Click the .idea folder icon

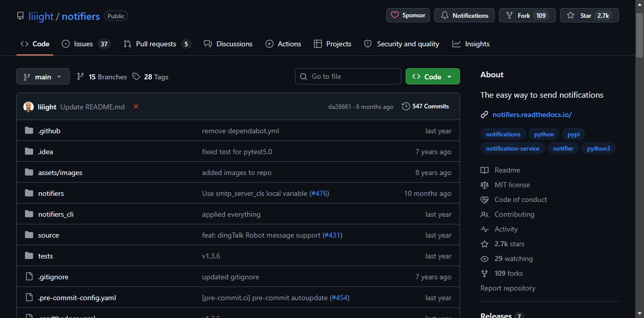[x=29, y=152]
